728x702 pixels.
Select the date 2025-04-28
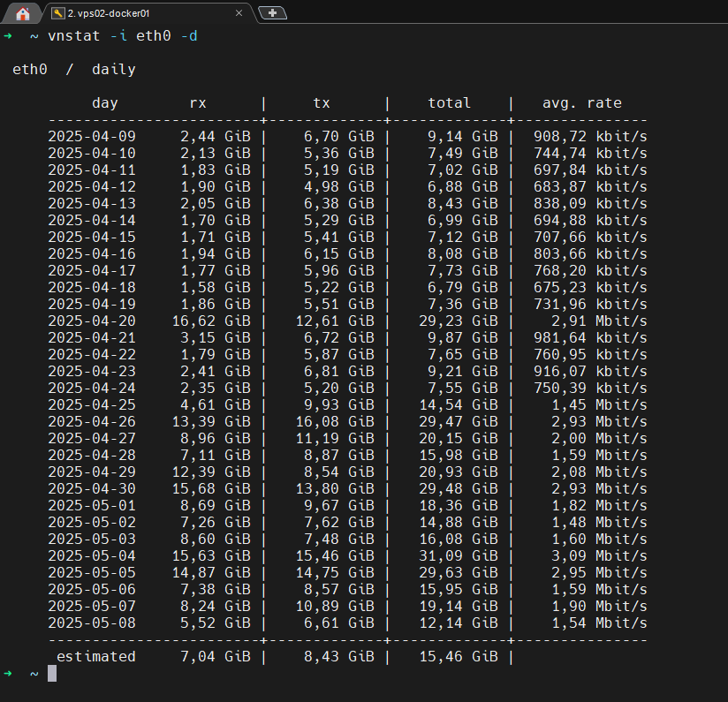pyautogui.click(x=92, y=455)
